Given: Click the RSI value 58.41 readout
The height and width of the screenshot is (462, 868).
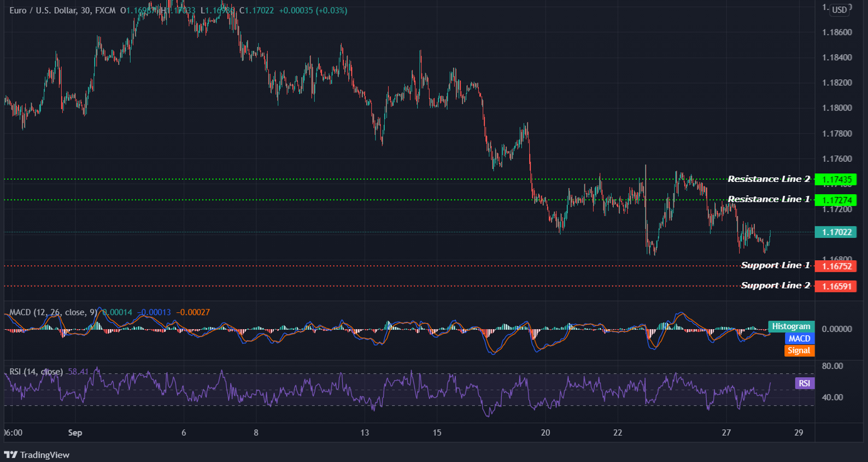Looking at the screenshot, I should tap(78, 372).
